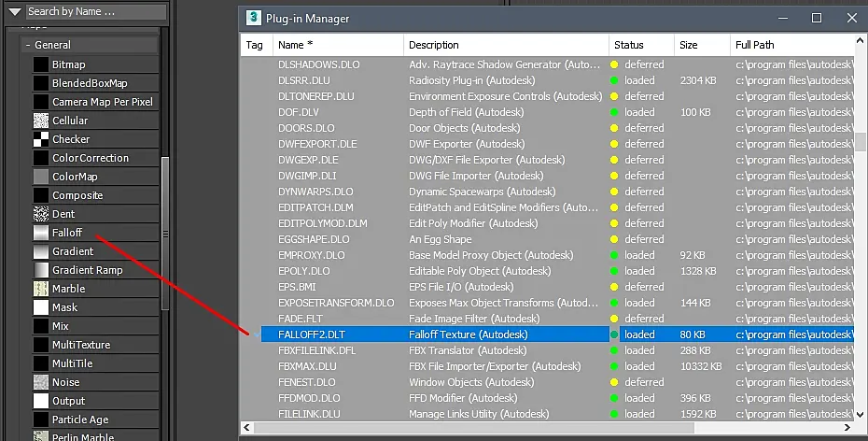Click the Falloff map icon

pyautogui.click(x=40, y=233)
